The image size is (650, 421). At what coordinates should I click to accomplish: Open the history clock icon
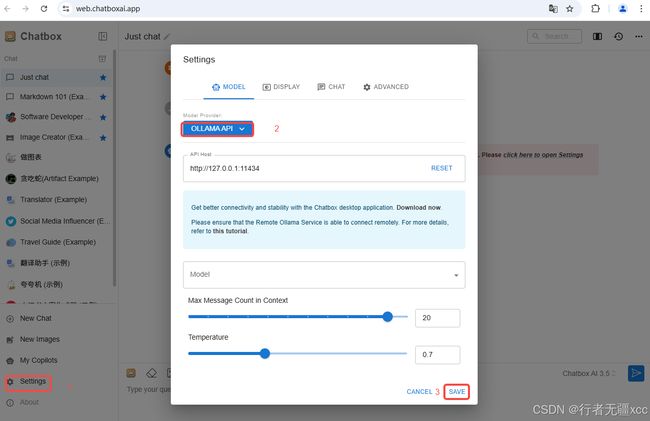pyautogui.click(x=618, y=36)
